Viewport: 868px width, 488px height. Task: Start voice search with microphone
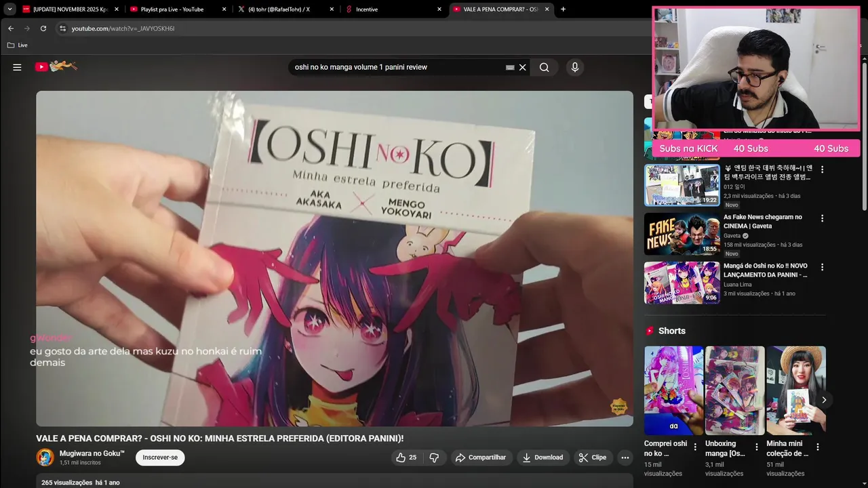point(574,67)
